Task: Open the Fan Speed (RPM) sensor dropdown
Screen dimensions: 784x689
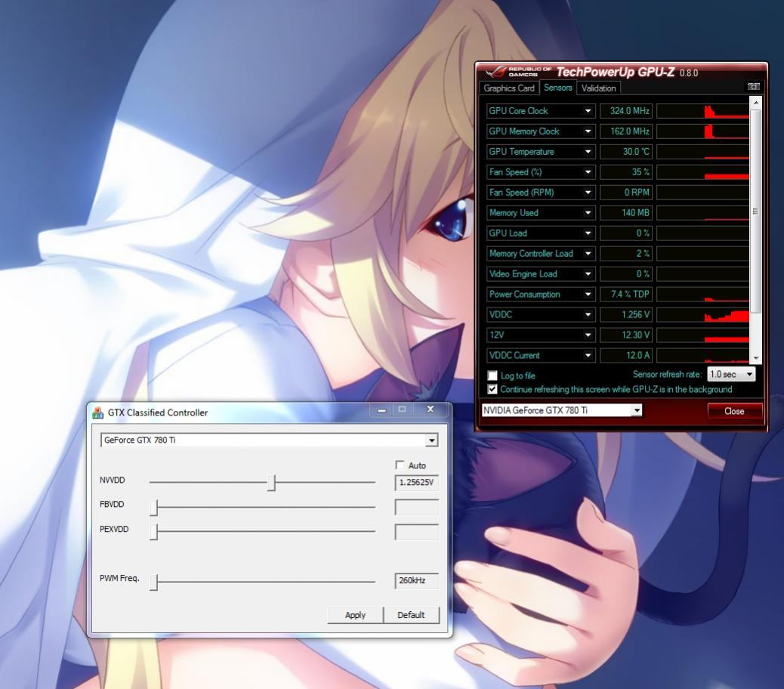Action: tap(588, 193)
